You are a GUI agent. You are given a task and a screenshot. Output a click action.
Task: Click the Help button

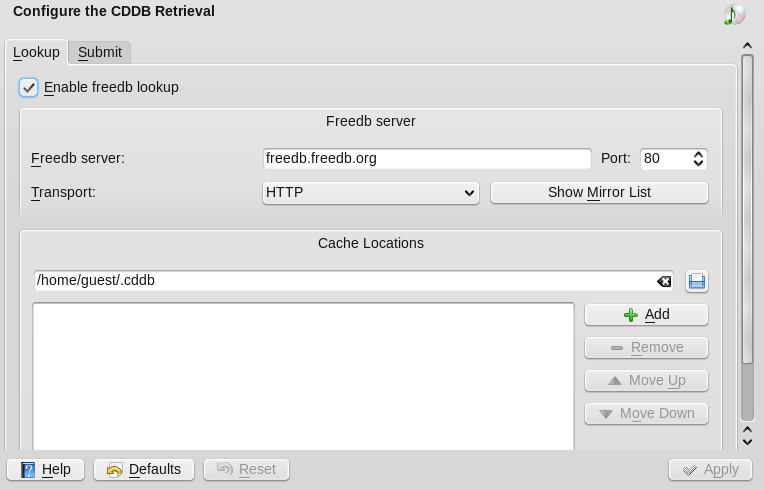[46, 469]
